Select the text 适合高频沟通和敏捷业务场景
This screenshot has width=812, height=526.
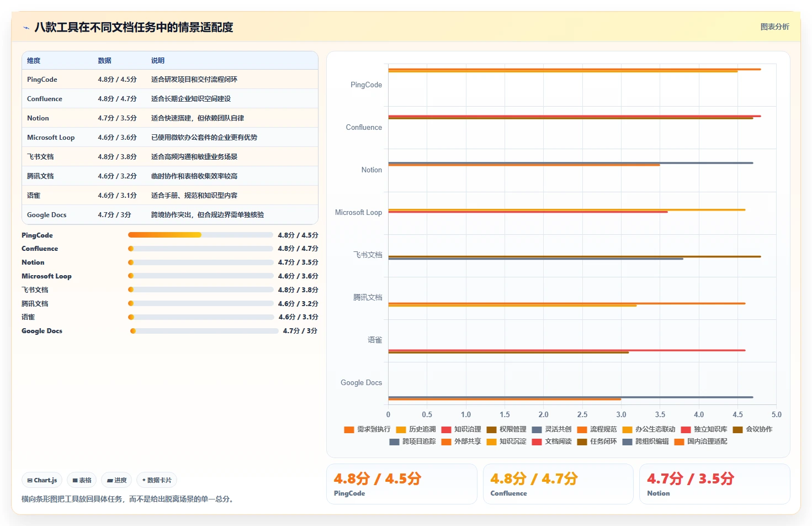194,157
